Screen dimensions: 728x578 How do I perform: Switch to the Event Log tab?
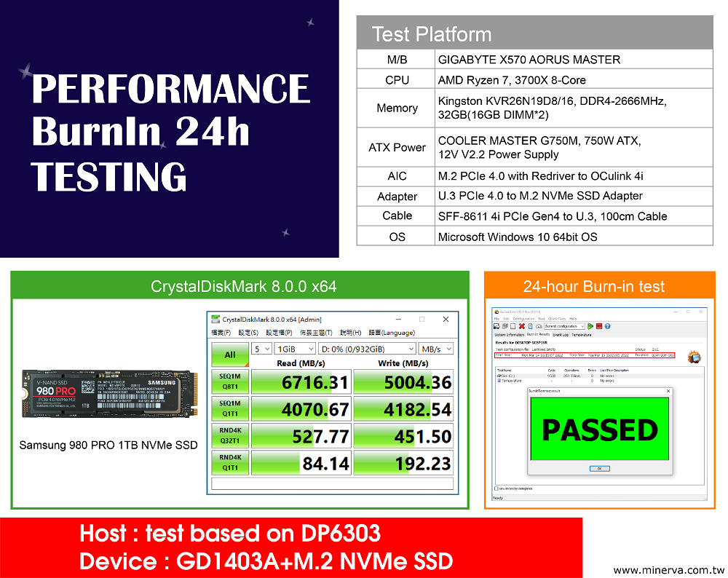click(561, 335)
